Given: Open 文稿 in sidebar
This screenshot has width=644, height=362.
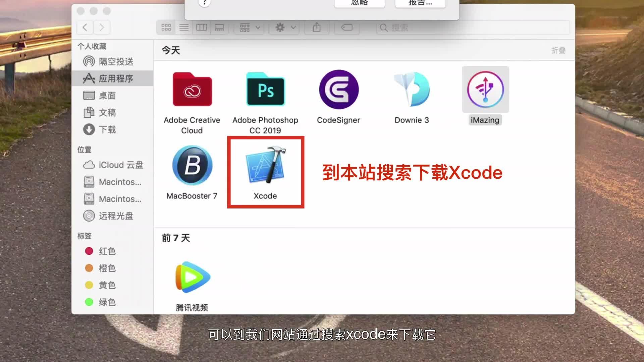Looking at the screenshot, I should coord(112,113).
